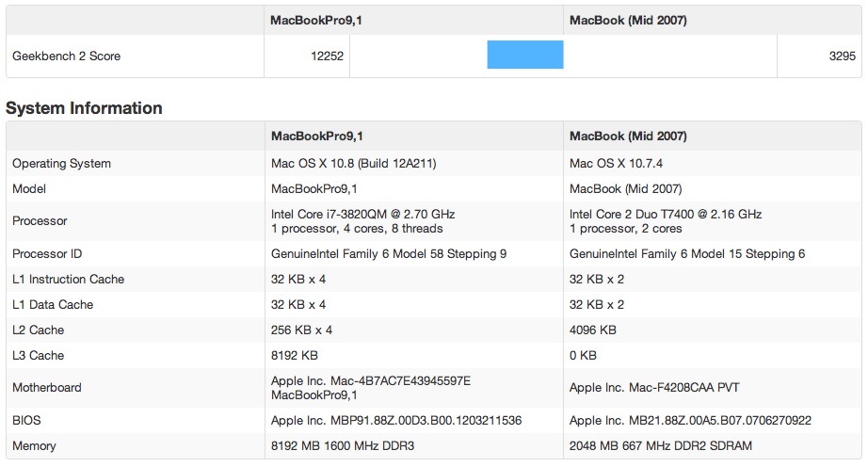The image size is (868, 467).
Task: Select '1 processor, 2 cores' text
Action: 625,229
